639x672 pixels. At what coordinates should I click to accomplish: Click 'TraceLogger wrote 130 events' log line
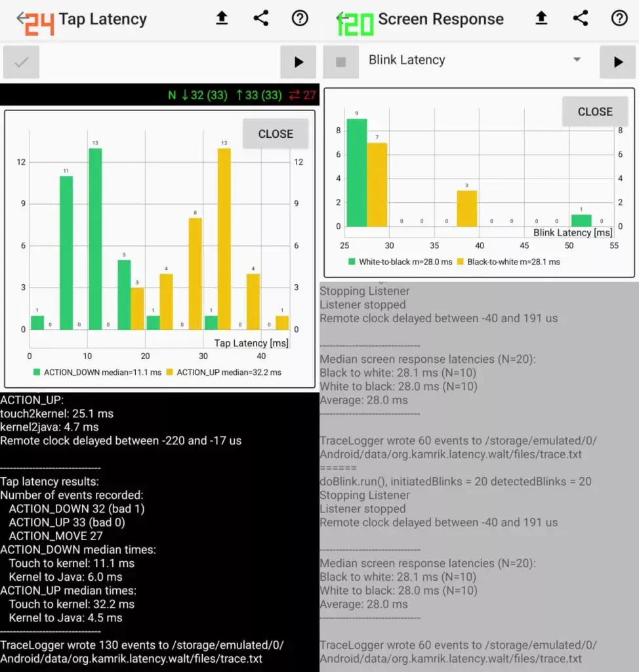142,652
